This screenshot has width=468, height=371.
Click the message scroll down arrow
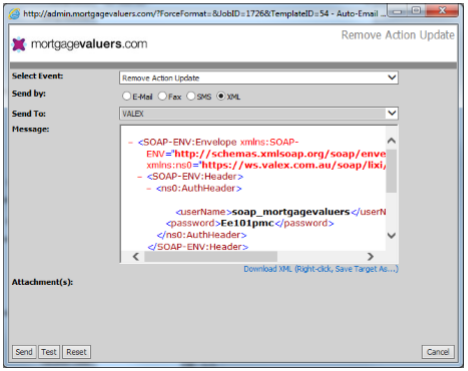pyautogui.click(x=392, y=235)
